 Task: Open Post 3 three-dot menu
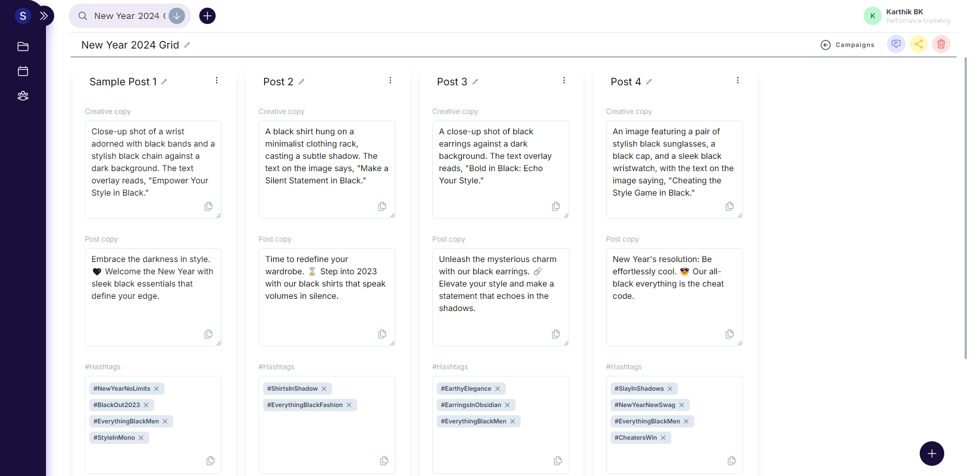point(564,80)
